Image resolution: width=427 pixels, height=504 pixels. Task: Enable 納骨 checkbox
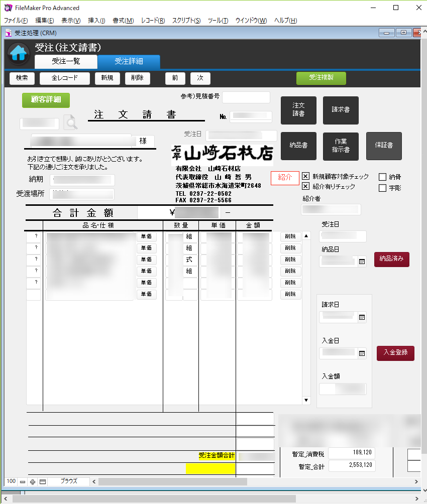[383, 177]
